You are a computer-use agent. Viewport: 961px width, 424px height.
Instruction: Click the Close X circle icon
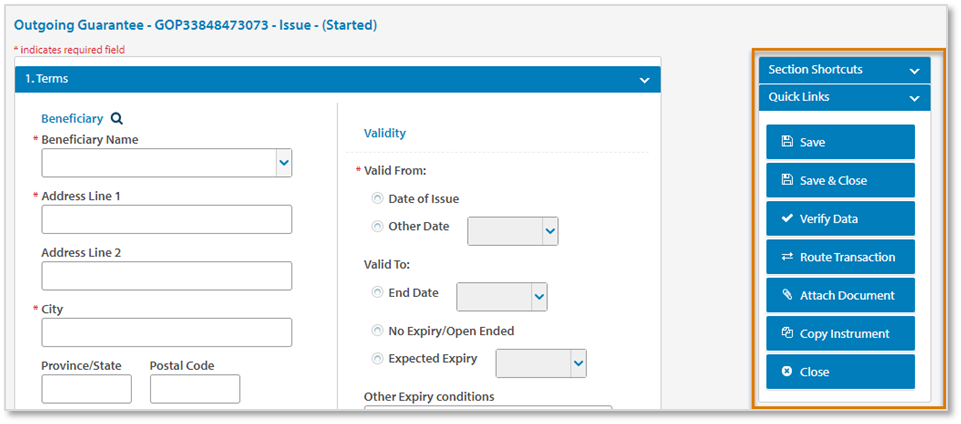[x=787, y=371]
